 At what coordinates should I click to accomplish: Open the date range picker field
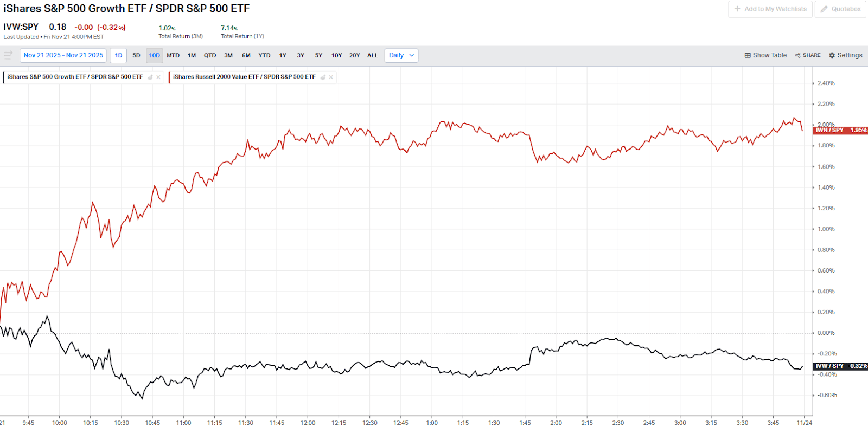click(x=63, y=55)
